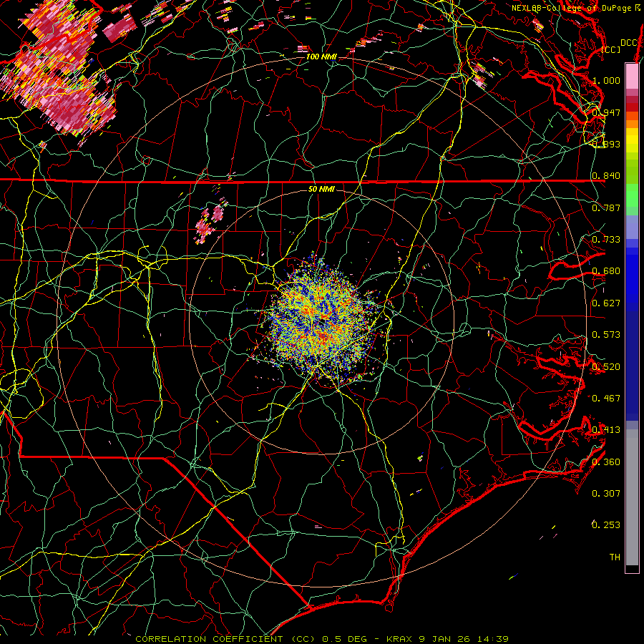Select the 0.947 legend value
The width and height of the screenshot is (644, 644).
606,112
